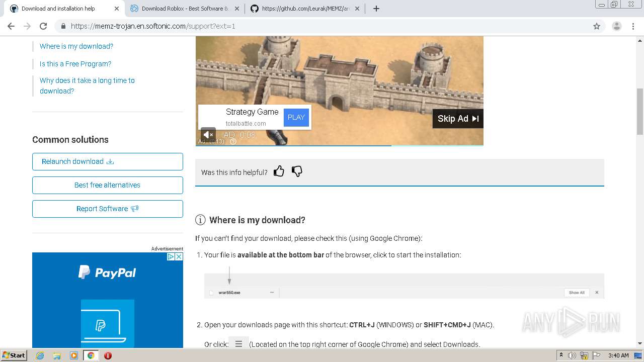The height and width of the screenshot is (362, 644).
Task: Click the address bar URL
Action: coord(153,26)
